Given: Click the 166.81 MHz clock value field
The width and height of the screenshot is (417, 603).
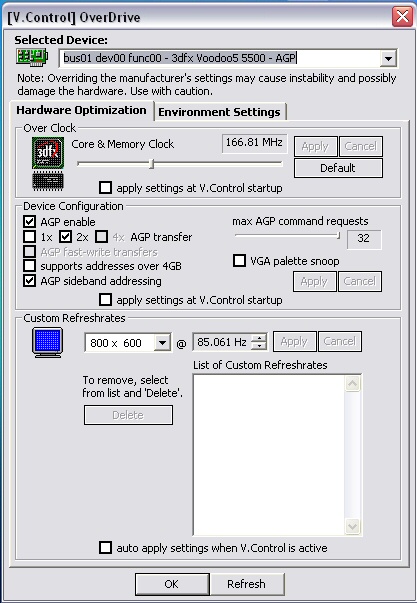Looking at the screenshot, I should (x=254, y=143).
